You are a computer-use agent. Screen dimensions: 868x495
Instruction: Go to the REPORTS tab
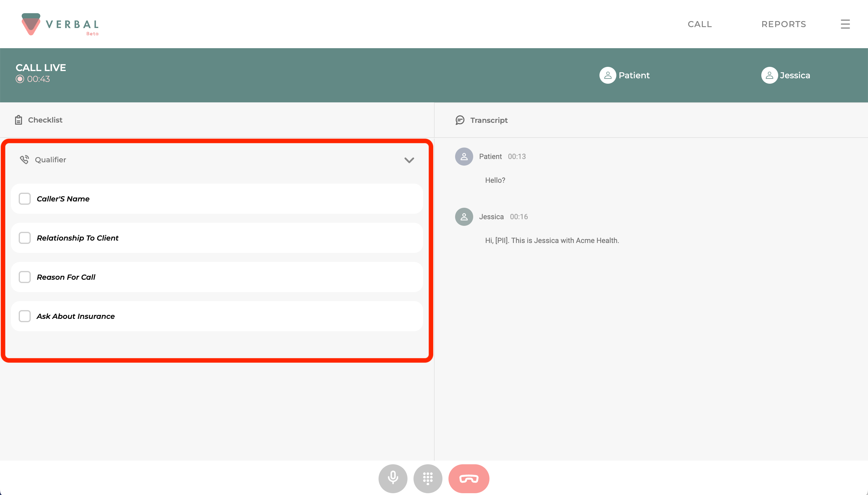click(783, 24)
